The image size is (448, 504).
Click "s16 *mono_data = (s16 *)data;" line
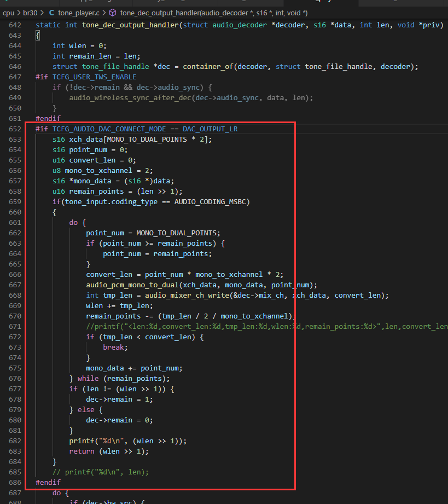(113, 181)
